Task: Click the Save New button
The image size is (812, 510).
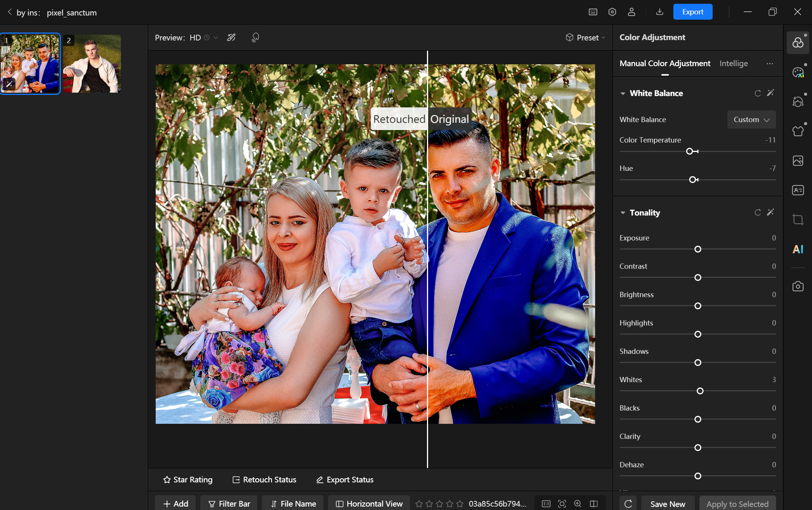Action: [667, 504]
